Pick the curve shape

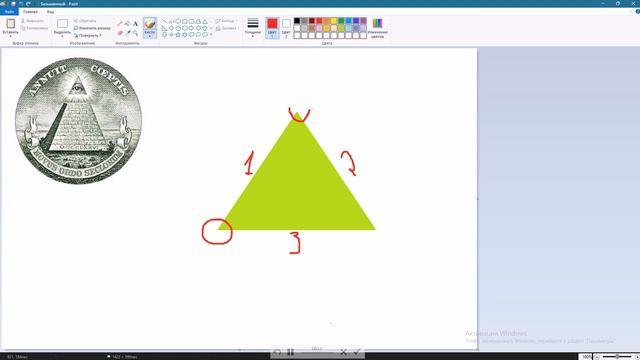coord(171,21)
